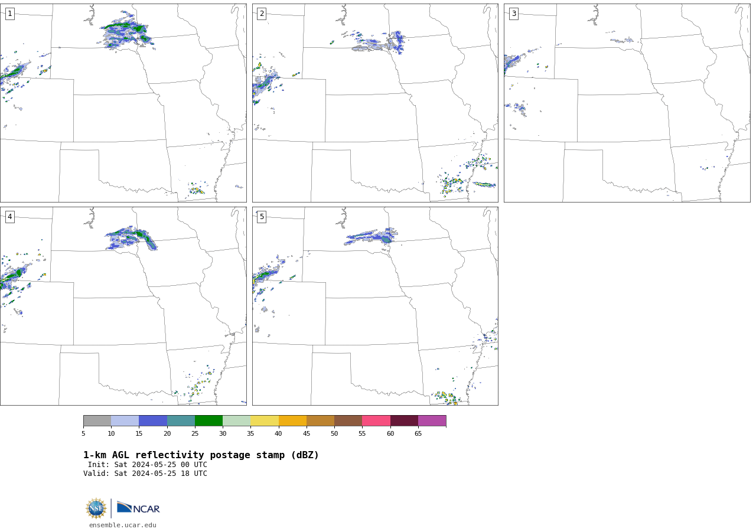Click the tan 45-50 dBZ swatch
The image size is (756, 532).
(x=320, y=420)
